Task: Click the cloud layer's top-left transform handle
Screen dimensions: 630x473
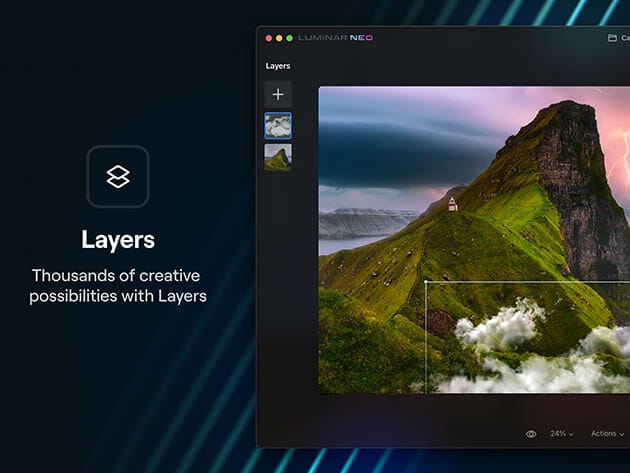Action: [426, 282]
